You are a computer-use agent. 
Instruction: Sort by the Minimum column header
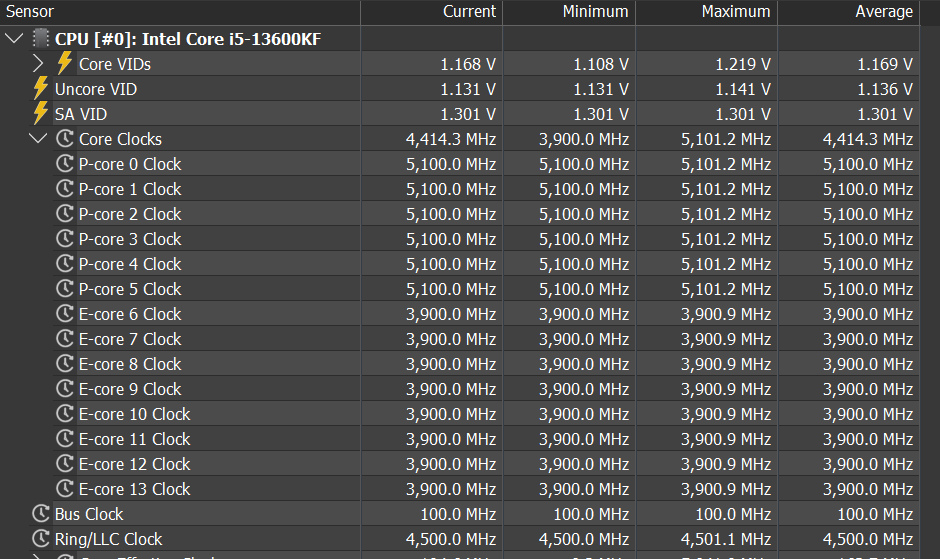(569, 12)
